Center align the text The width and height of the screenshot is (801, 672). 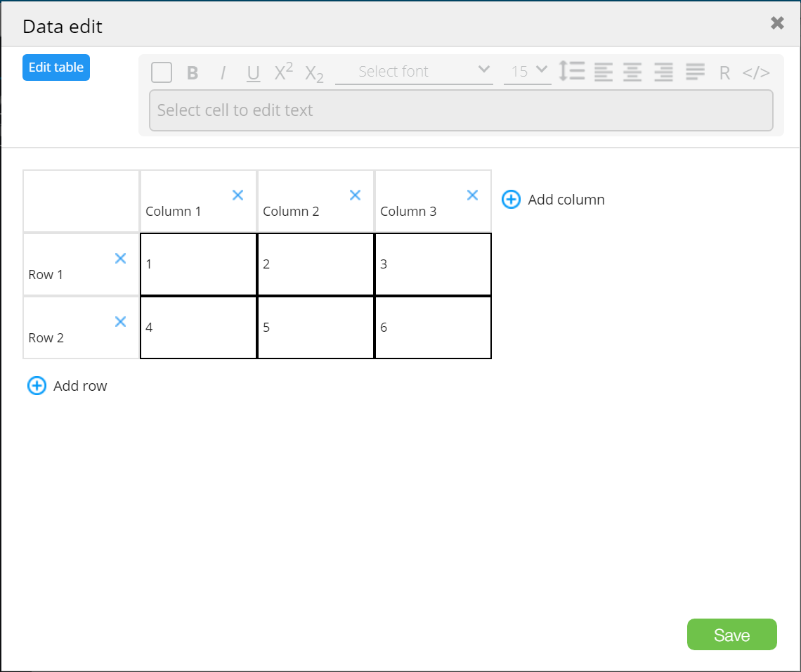tap(632, 72)
